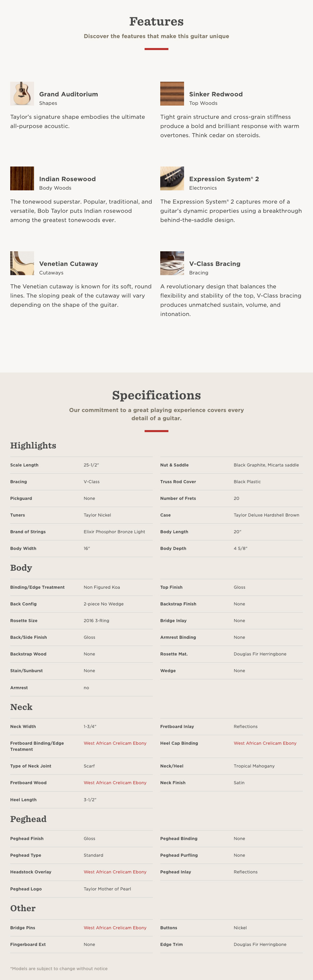Open Heel Cap Binding West African Crelicam Ebony link
Viewport: 313px width, 980px height.
point(265,743)
